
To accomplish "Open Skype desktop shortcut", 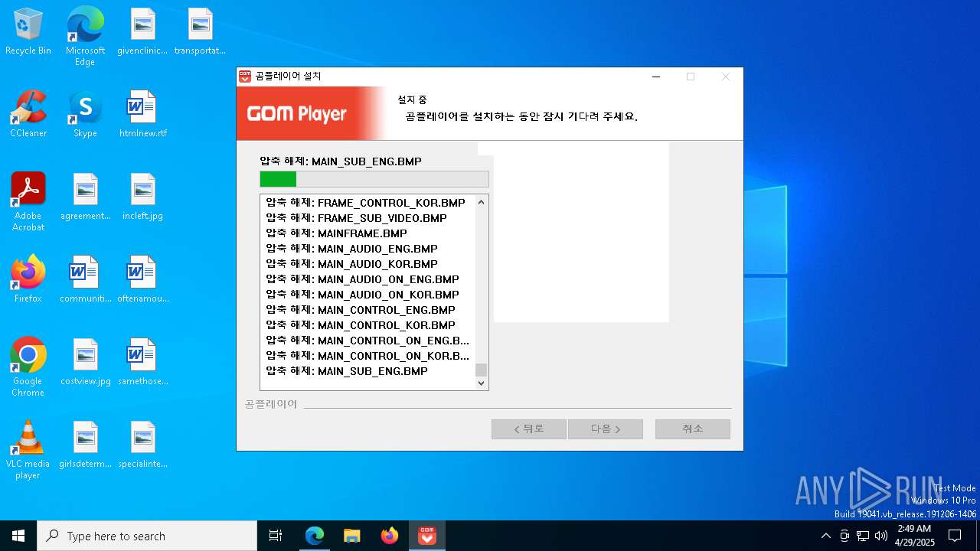I will [85, 114].
